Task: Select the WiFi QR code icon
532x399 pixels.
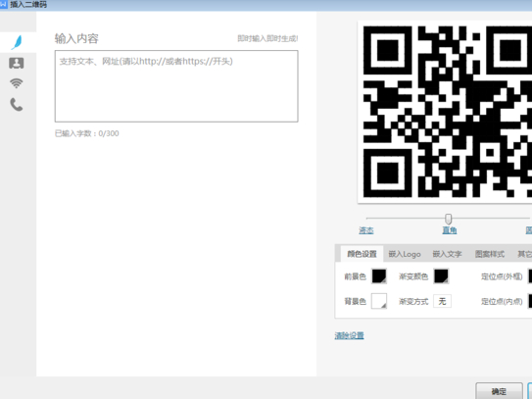Action: coord(17,83)
